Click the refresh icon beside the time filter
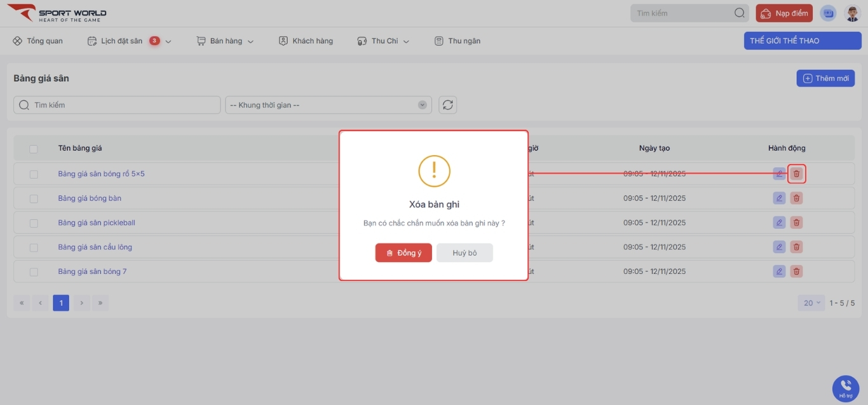The image size is (868, 405). click(x=448, y=105)
